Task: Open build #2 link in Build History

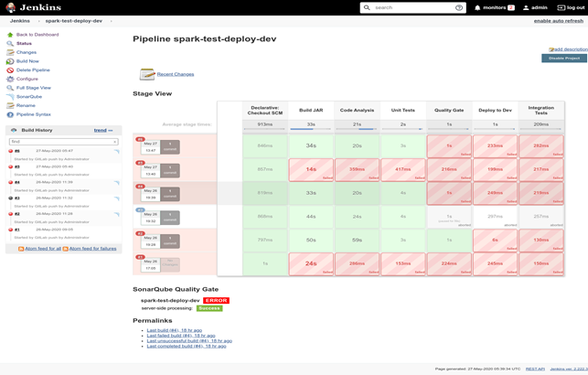Action: pyautogui.click(x=17, y=214)
